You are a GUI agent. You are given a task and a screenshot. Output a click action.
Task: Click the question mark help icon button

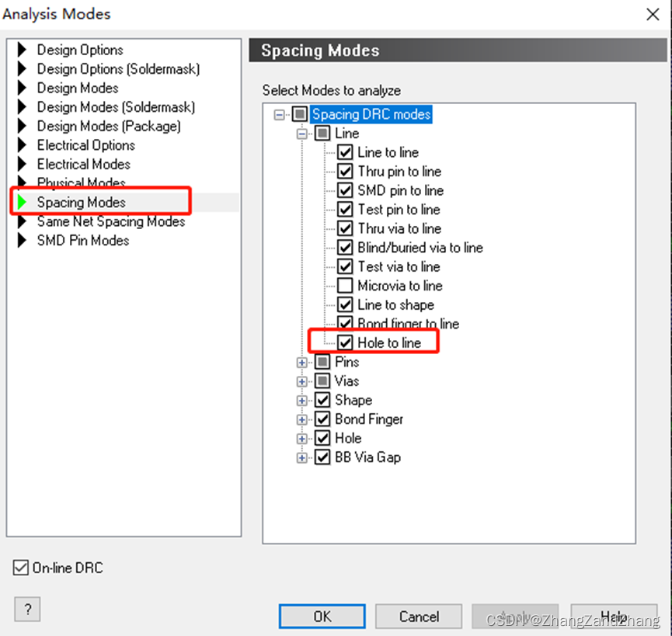(27, 610)
